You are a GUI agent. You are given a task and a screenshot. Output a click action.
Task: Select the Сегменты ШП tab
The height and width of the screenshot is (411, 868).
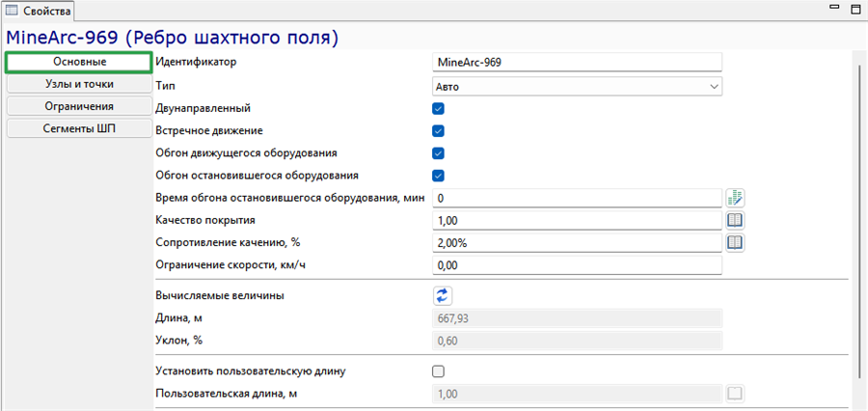click(x=79, y=128)
